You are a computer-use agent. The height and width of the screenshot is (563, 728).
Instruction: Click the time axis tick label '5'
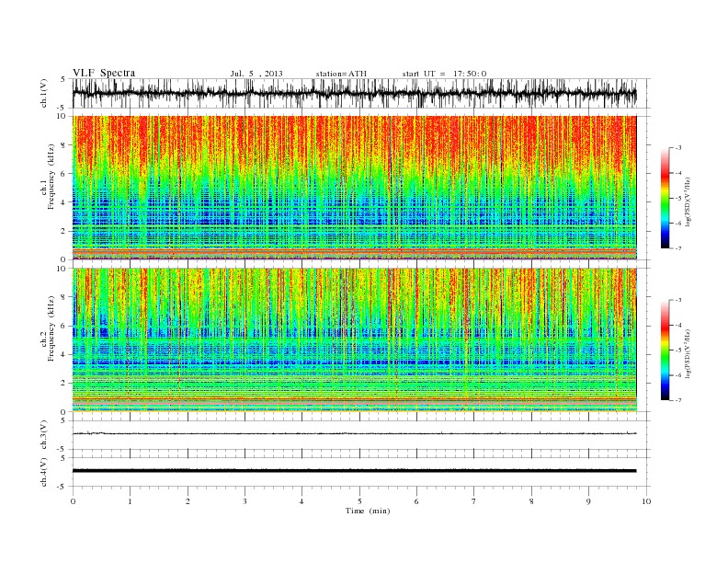pos(359,501)
